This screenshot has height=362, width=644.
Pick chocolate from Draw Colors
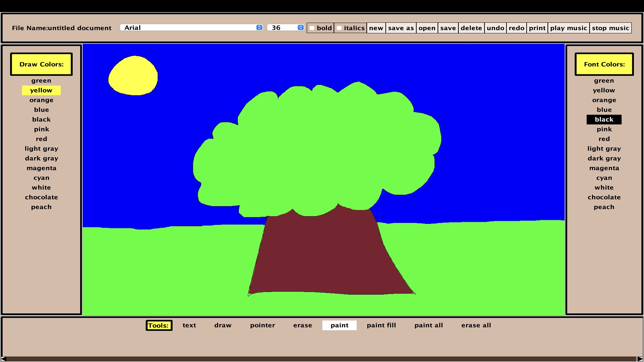coord(41,197)
